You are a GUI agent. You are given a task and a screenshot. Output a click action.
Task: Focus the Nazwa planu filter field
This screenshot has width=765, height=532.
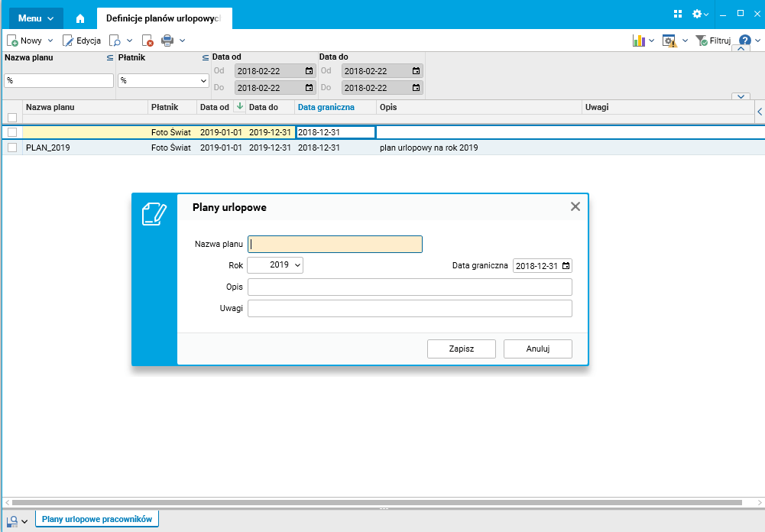pyautogui.click(x=59, y=80)
